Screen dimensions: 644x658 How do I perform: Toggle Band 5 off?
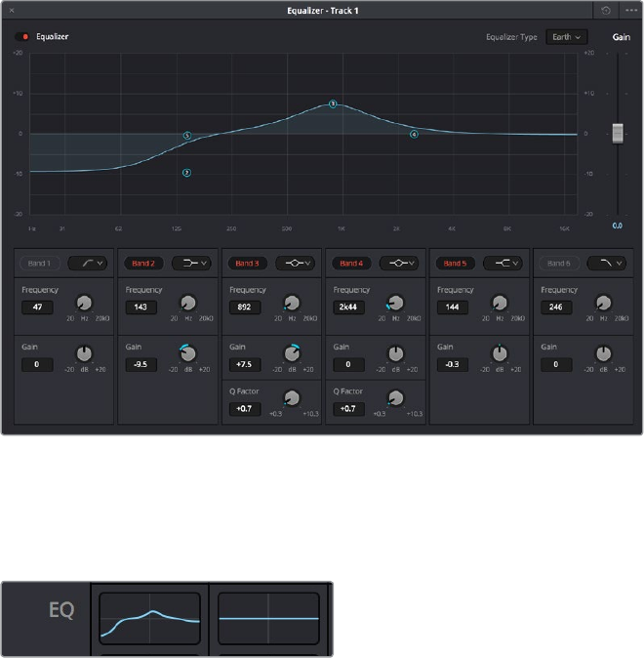(456, 264)
